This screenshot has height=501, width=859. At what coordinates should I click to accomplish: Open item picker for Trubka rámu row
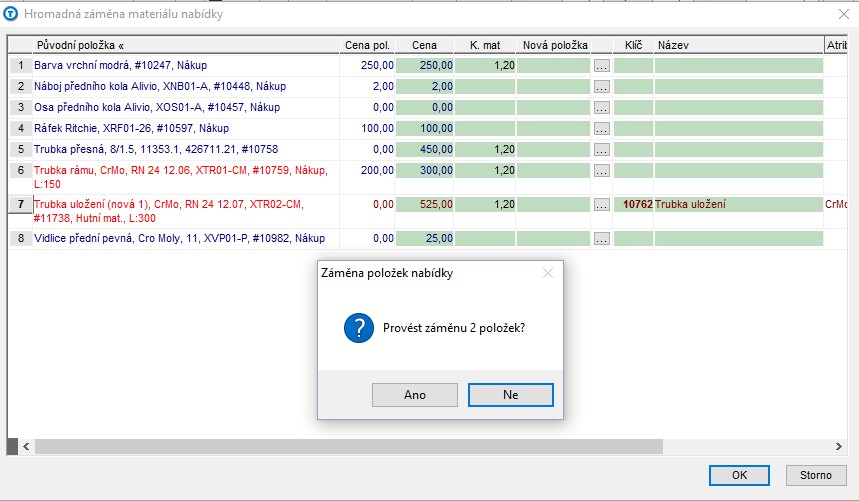pos(602,171)
